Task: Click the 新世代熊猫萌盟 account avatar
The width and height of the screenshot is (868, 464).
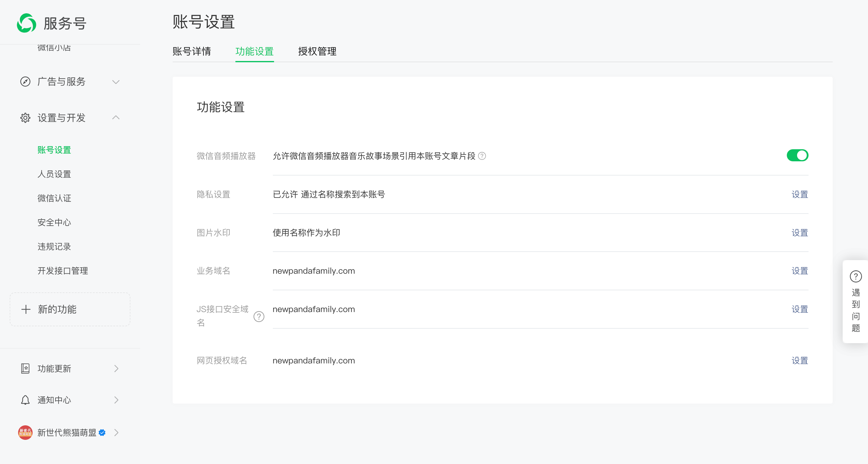Action: [x=25, y=432]
